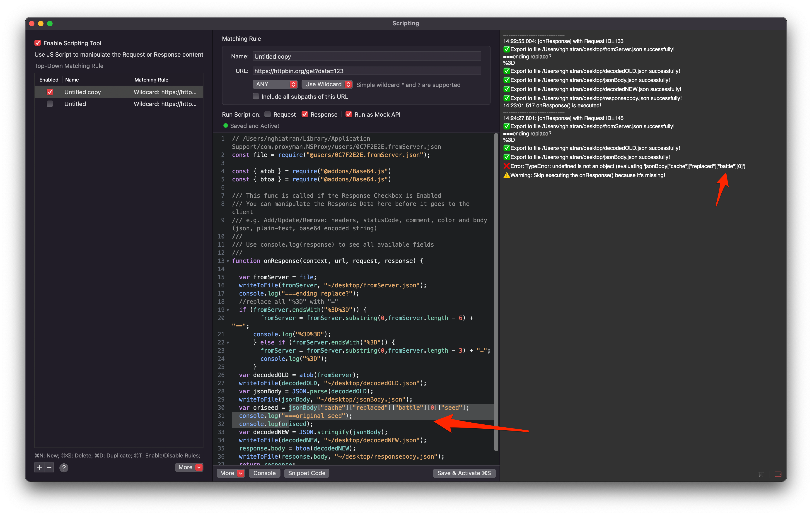Uncheck Enable Scripting Tool checkbox

pyautogui.click(x=38, y=43)
